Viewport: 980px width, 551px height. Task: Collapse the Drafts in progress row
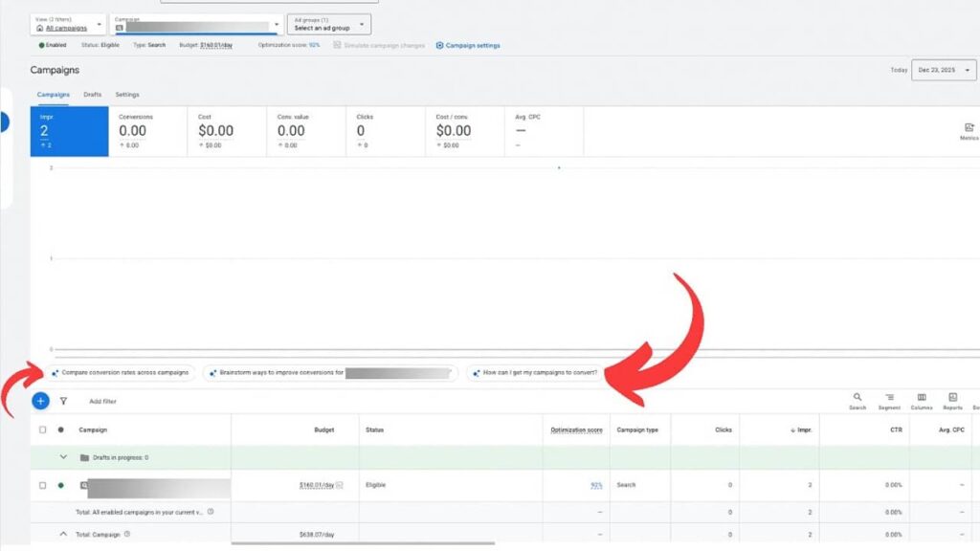tap(63, 457)
